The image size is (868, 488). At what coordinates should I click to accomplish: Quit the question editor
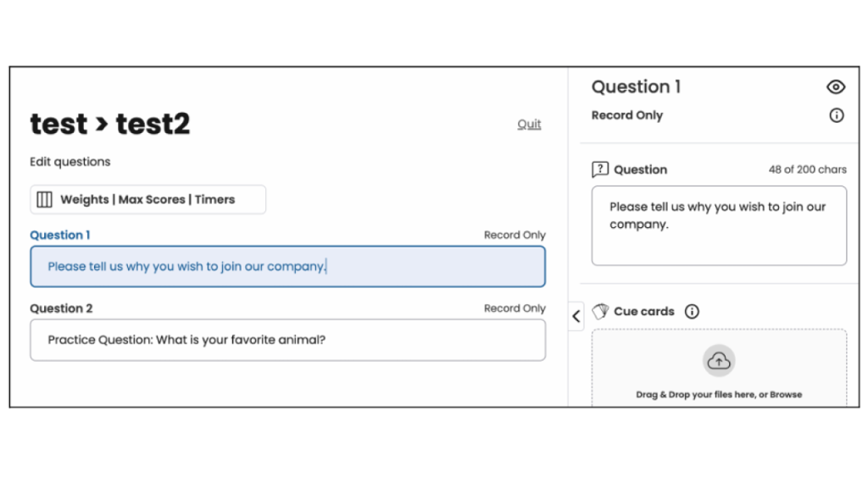pyautogui.click(x=529, y=125)
